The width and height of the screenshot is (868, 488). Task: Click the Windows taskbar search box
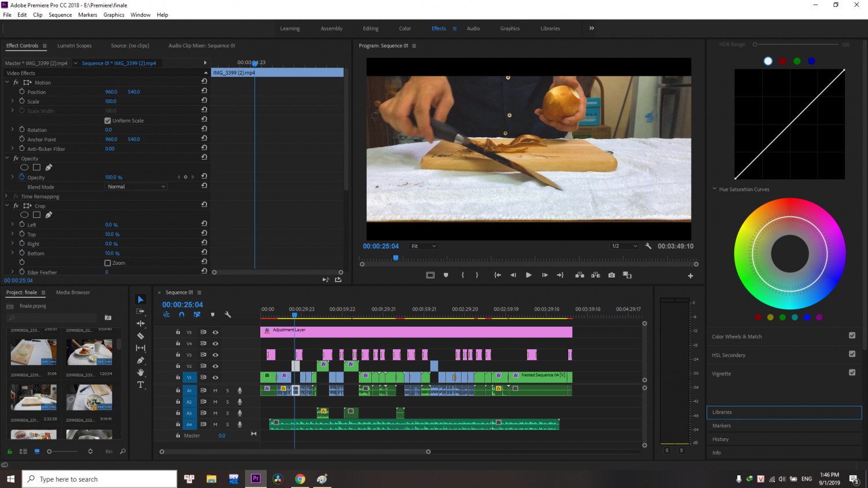100,479
